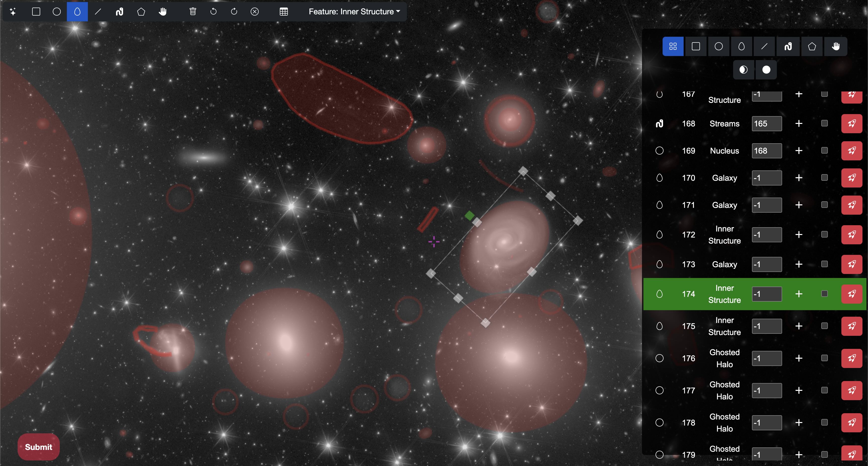Expand row 170 Galaxy with plus button
Viewport: 868px width, 466px height.
(x=799, y=178)
